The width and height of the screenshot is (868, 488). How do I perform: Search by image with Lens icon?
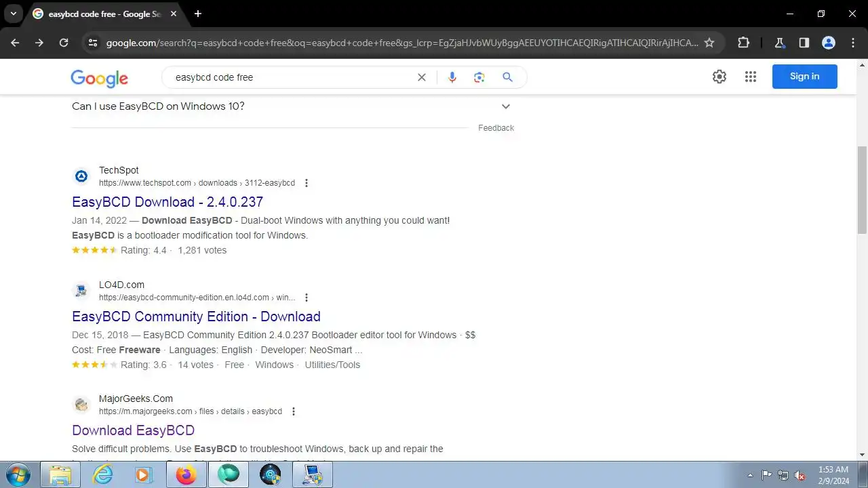point(479,77)
